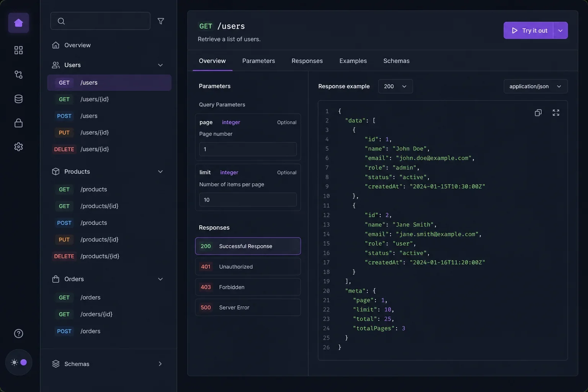
Task: Open the POST /users endpoint
Action: pos(109,116)
